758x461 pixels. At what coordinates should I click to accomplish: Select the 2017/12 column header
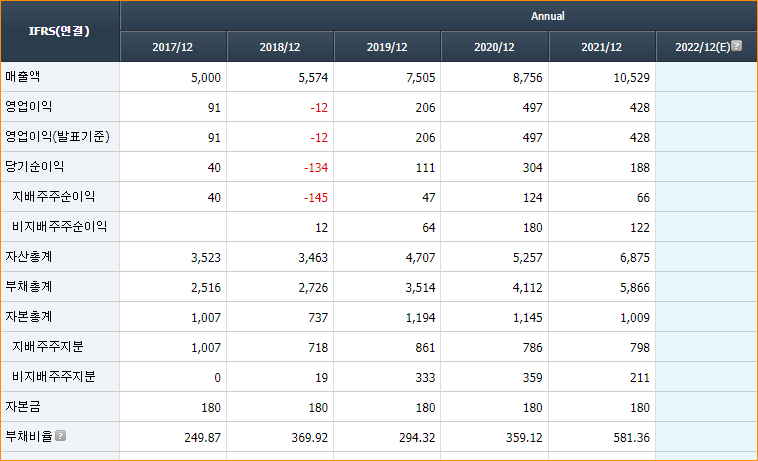click(173, 47)
